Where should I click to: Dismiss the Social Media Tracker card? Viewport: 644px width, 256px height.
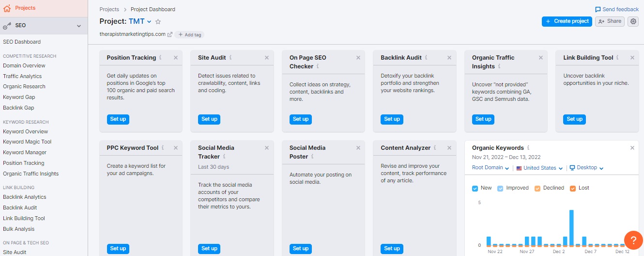pyautogui.click(x=267, y=148)
